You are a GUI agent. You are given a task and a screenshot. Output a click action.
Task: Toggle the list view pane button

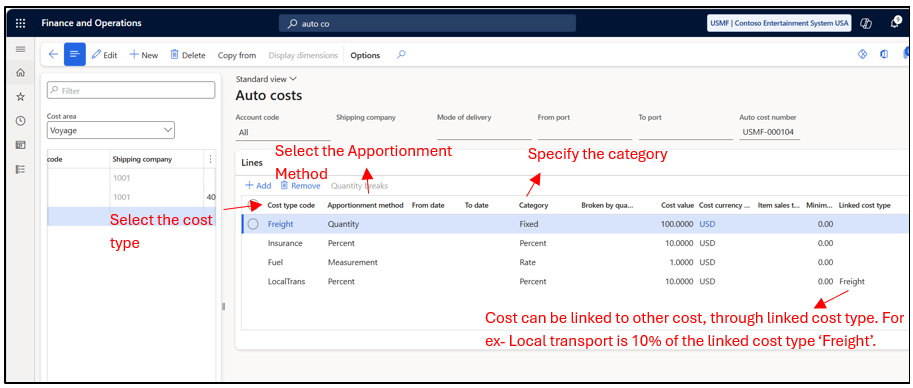coord(75,55)
